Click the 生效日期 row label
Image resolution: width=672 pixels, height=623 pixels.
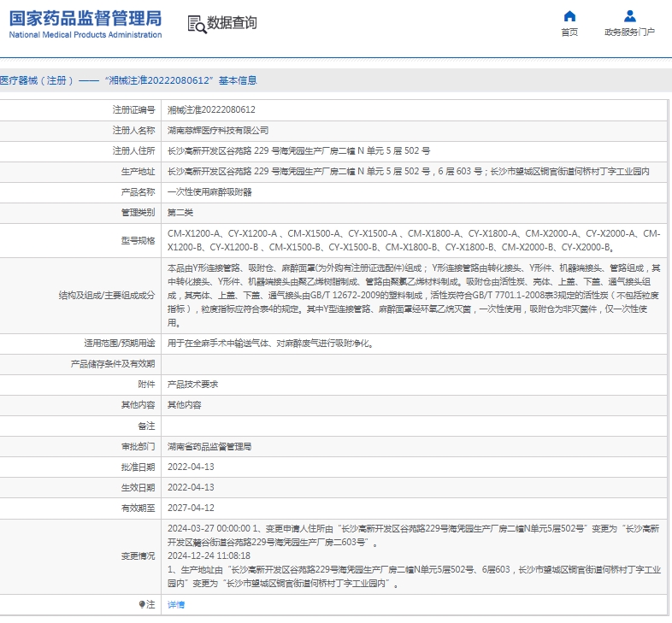(x=138, y=488)
